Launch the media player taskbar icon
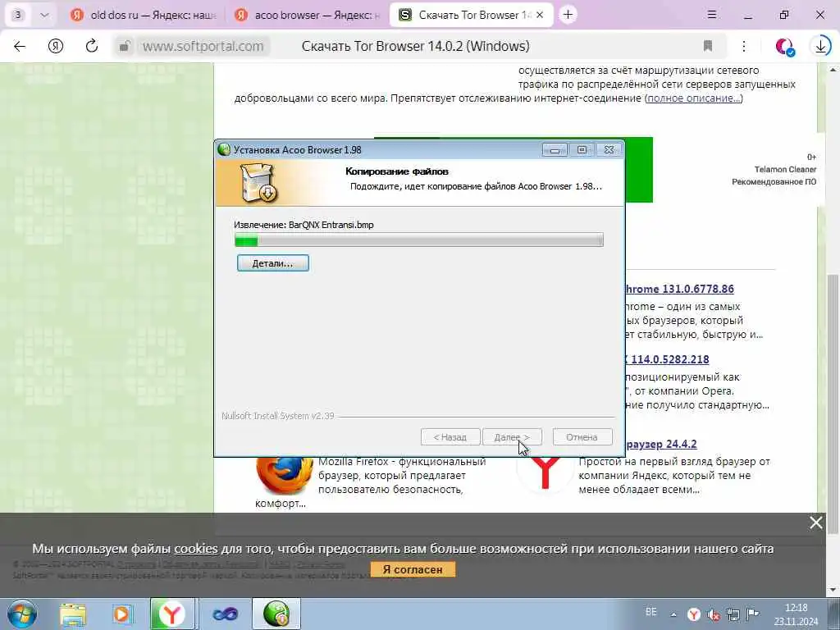 click(x=121, y=614)
